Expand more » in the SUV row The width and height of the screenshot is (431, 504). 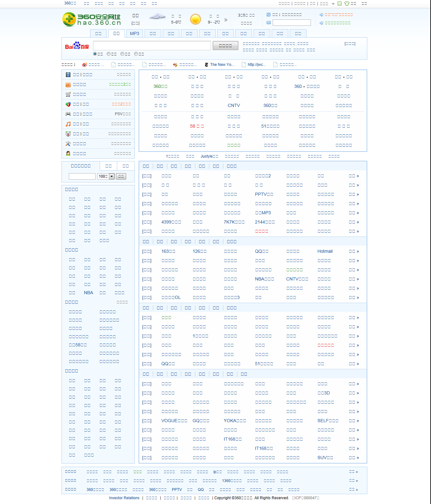click(354, 458)
